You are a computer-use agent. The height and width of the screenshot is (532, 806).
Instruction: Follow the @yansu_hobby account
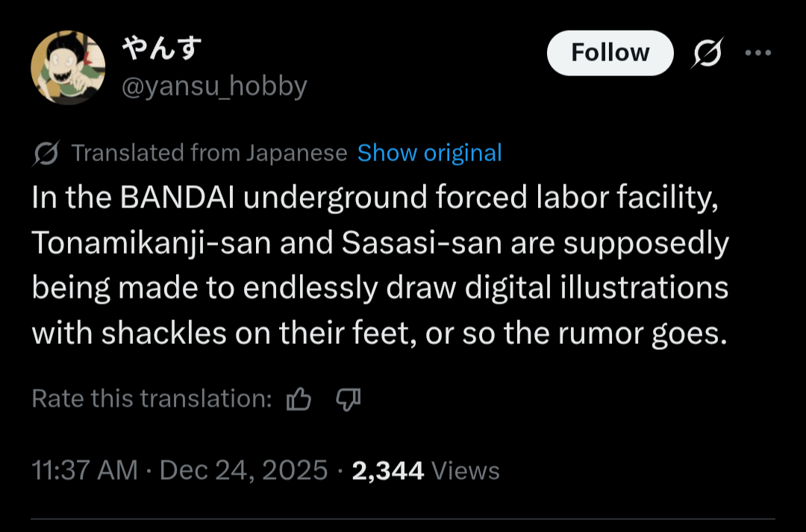(610, 53)
